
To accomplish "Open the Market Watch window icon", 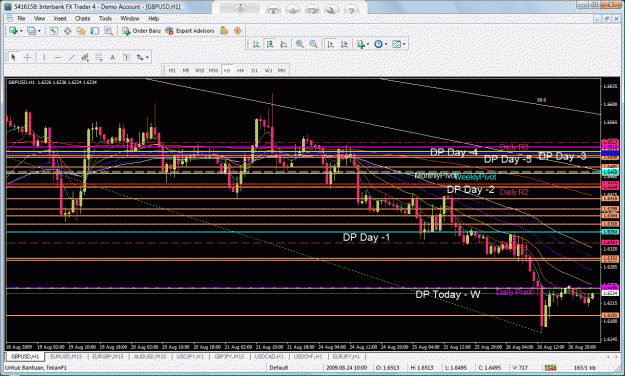I will pos(53,31).
